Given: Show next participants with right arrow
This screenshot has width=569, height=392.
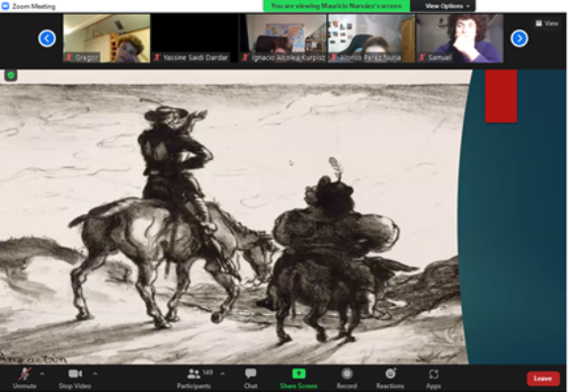Looking at the screenshot, I should point(520,39).
